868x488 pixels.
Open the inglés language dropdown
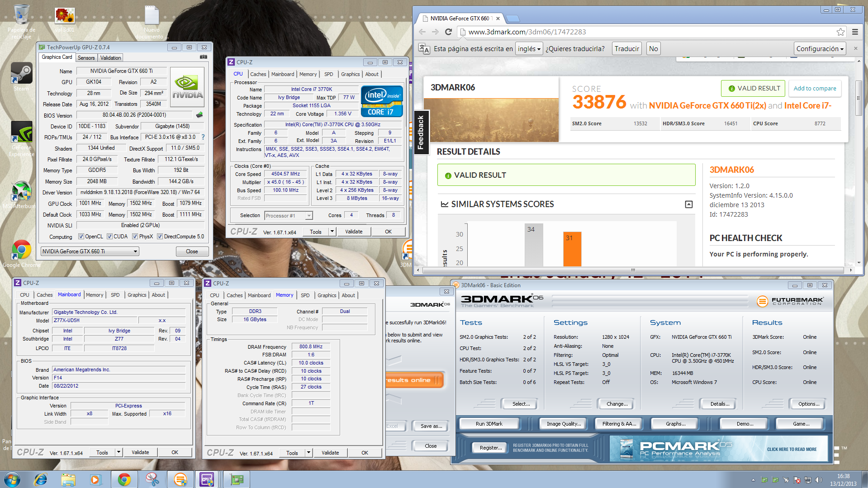529,49
